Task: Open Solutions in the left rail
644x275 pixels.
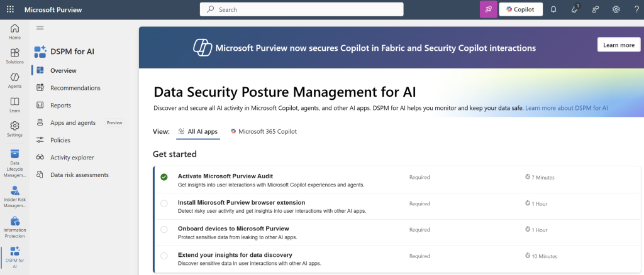Action: (x=15, y=56)
